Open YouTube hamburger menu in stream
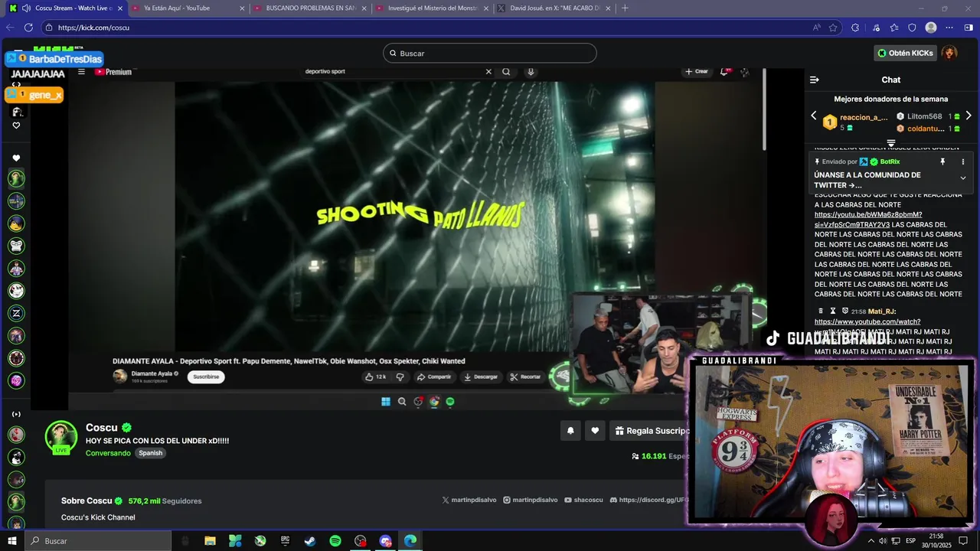 81,72
